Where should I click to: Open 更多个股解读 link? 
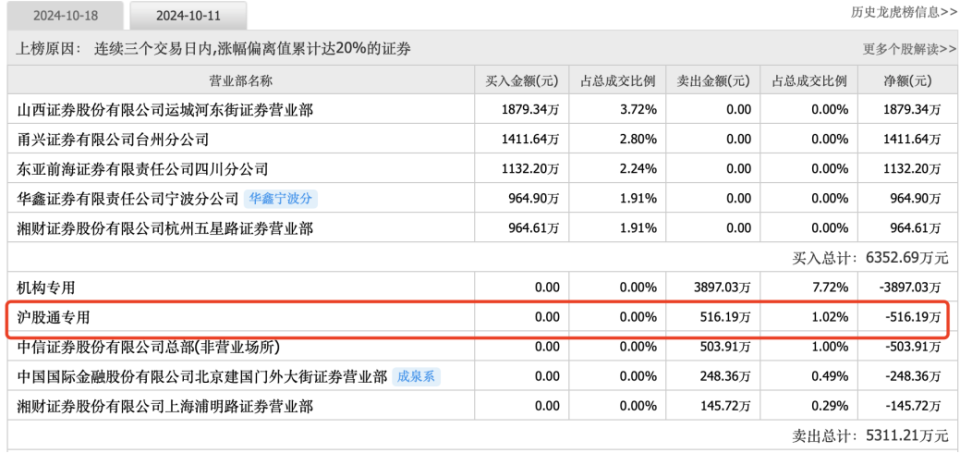click(x=909, y=50)
